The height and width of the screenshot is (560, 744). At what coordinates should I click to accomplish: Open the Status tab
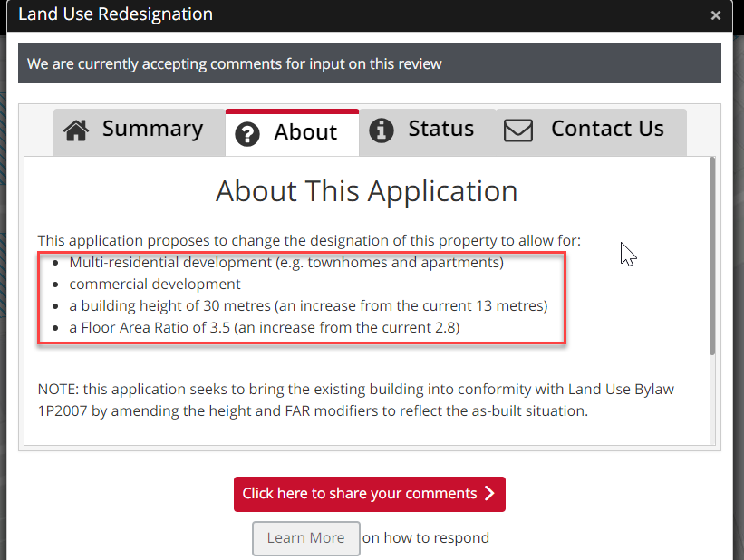tap(440, 130)
